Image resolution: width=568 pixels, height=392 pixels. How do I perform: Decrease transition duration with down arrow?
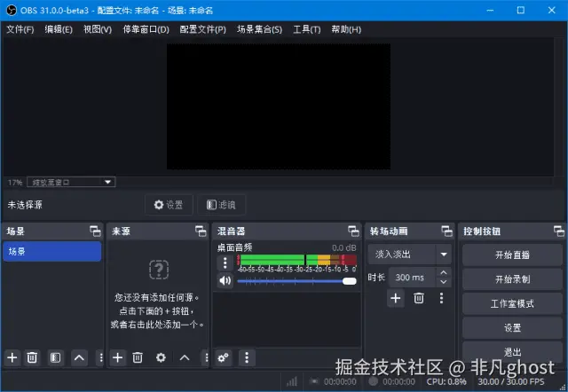(444, 282)
